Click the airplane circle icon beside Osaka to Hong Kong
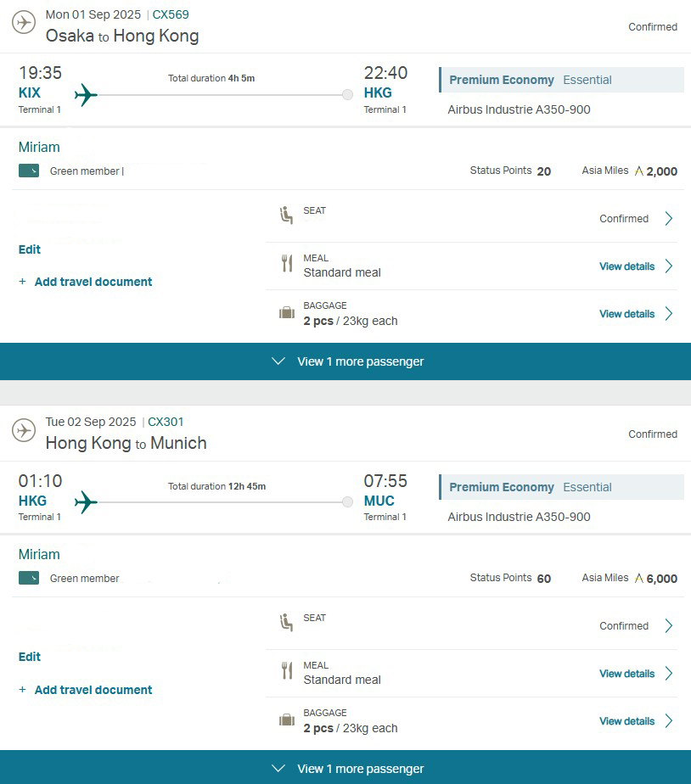The height and width of the screenshot is (784, 691). 24,23
